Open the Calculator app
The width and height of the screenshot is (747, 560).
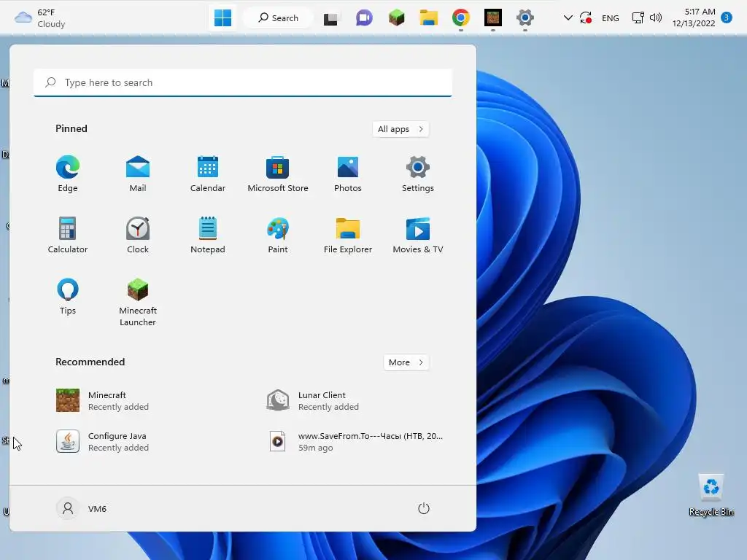[68, 236]
